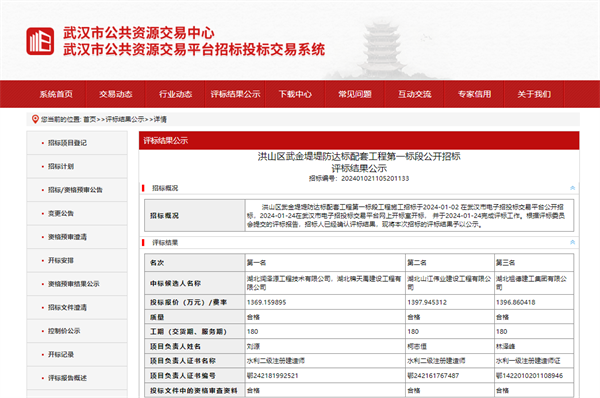
Task: Open the 下载中心 menu
Action: [x=295, y=94]
